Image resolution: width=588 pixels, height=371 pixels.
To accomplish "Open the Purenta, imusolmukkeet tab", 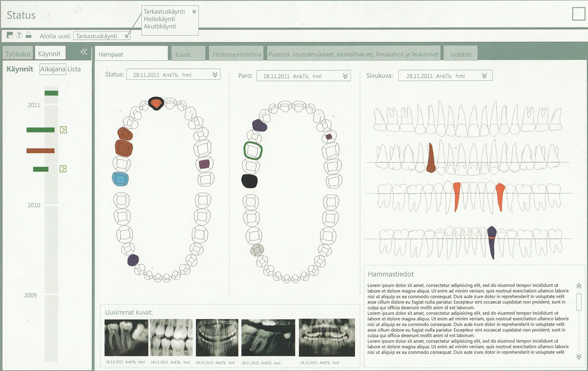I will (x=353, y=54).
